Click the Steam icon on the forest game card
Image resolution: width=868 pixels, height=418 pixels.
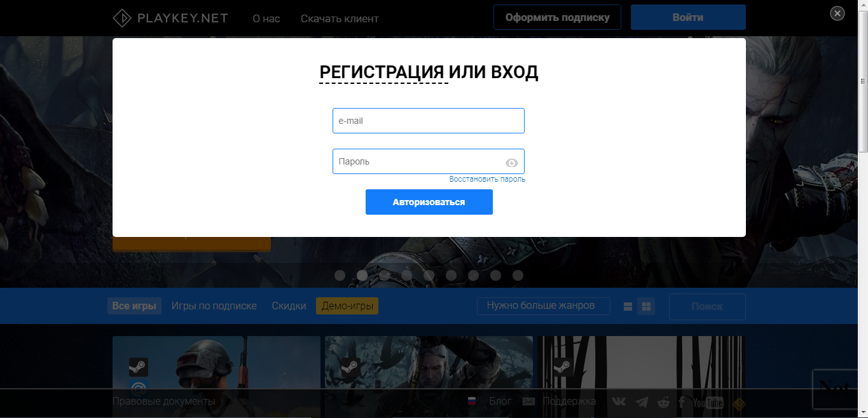[562, 367]
